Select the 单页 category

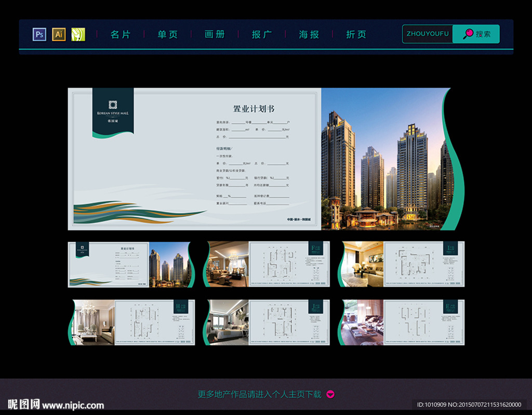(167, 34)
